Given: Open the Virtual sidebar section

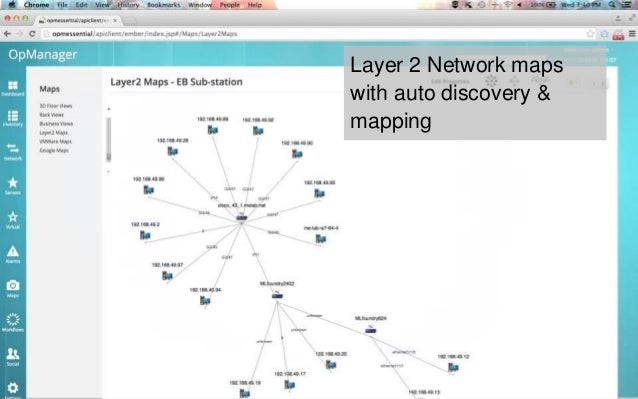Looking at the screenshot, I should [13, 220].
